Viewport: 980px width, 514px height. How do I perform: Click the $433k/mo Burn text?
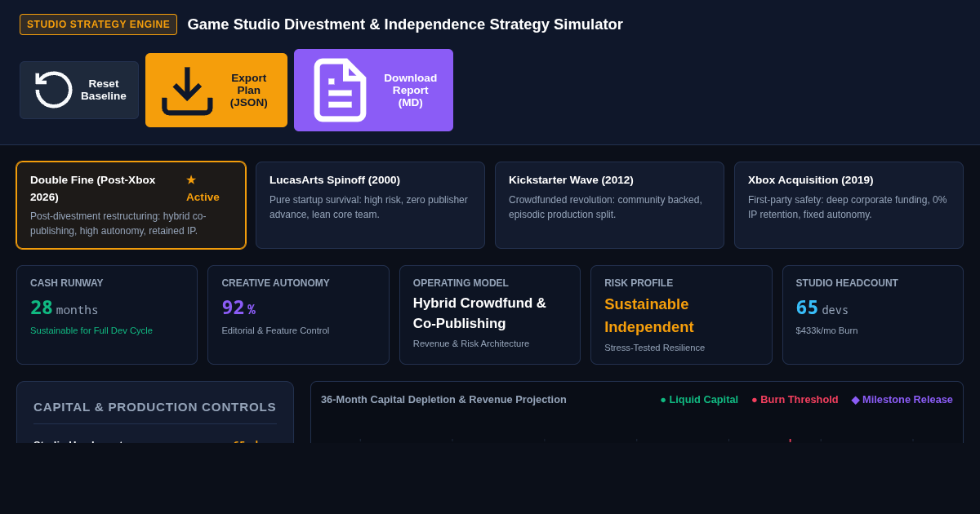(827, 330)
